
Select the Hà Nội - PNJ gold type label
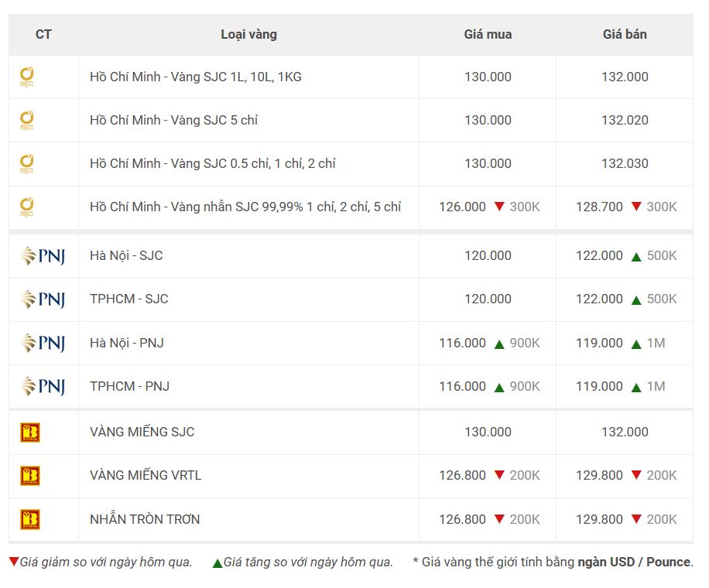(x=127, y=343)
